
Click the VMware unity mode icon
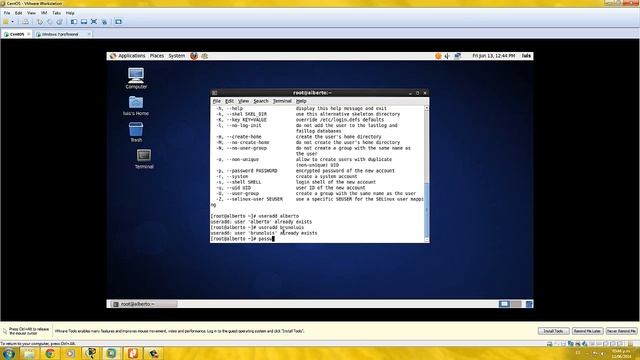coord(104,22)
